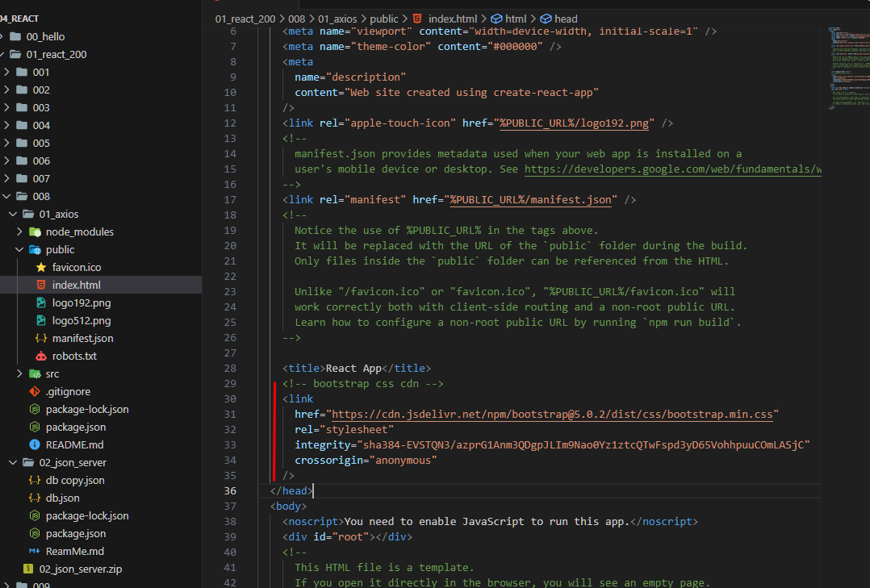Screen dimensions: 870x588
Task: Click the theme-color meta tag line
Action: [421, 47]
